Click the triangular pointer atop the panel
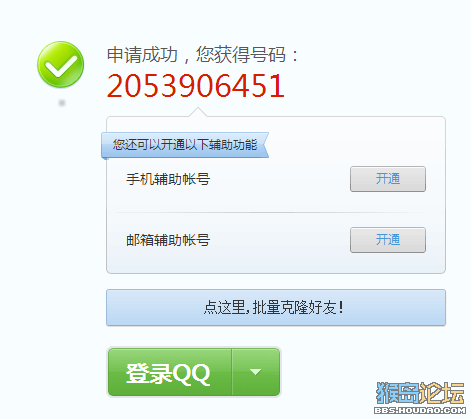This screenshot has height=419, width=471. [198, 112]
